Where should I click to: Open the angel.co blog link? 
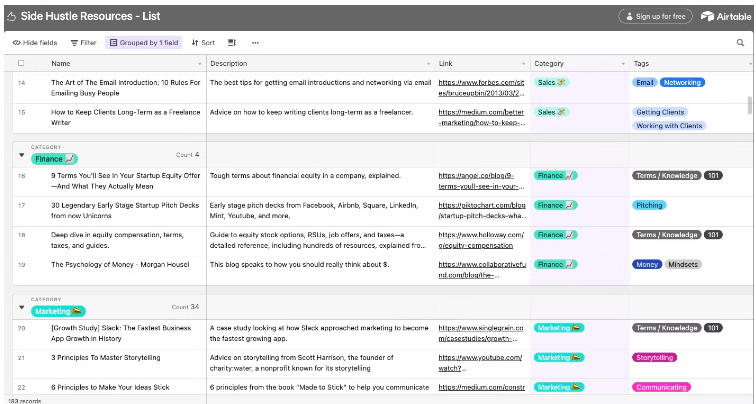[x=481, y=181]
